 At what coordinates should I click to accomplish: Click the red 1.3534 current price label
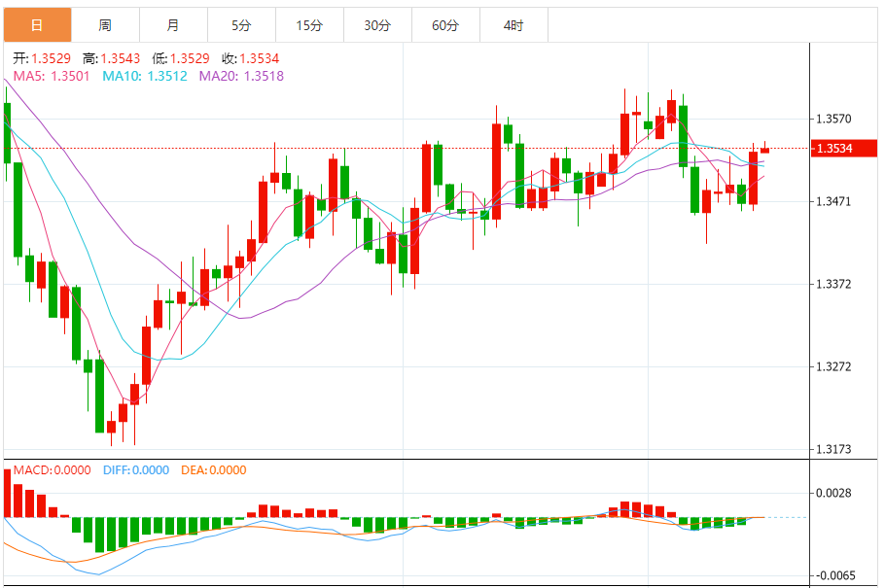(844, 149)
